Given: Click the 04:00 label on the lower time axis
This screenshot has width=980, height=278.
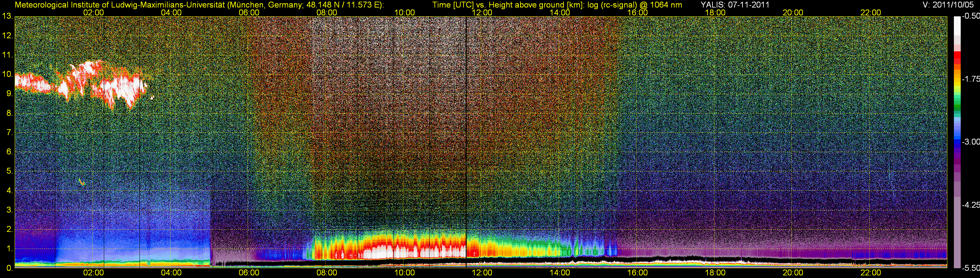Looking at the screenshot, I should pyautogui.click(x=171, y=273).
